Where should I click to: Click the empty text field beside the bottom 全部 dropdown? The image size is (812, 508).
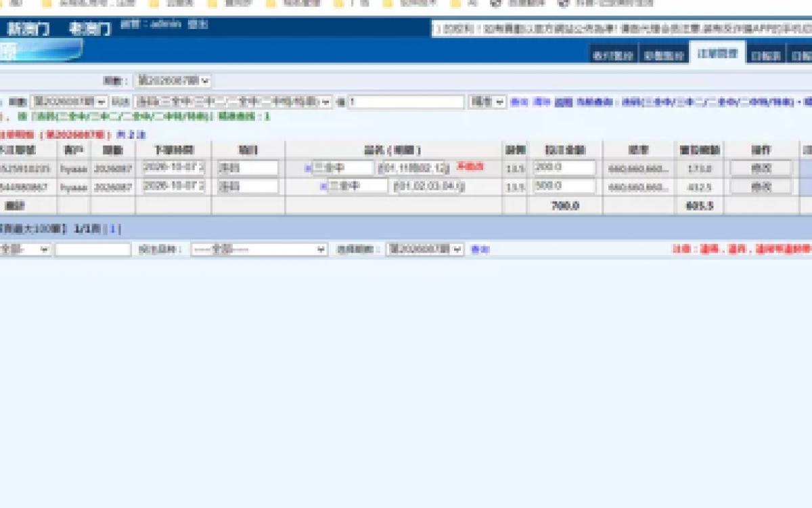(x=93, y=249)
